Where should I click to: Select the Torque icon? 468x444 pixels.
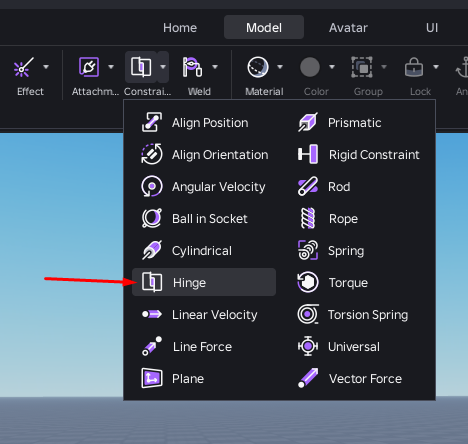(308, 282)
